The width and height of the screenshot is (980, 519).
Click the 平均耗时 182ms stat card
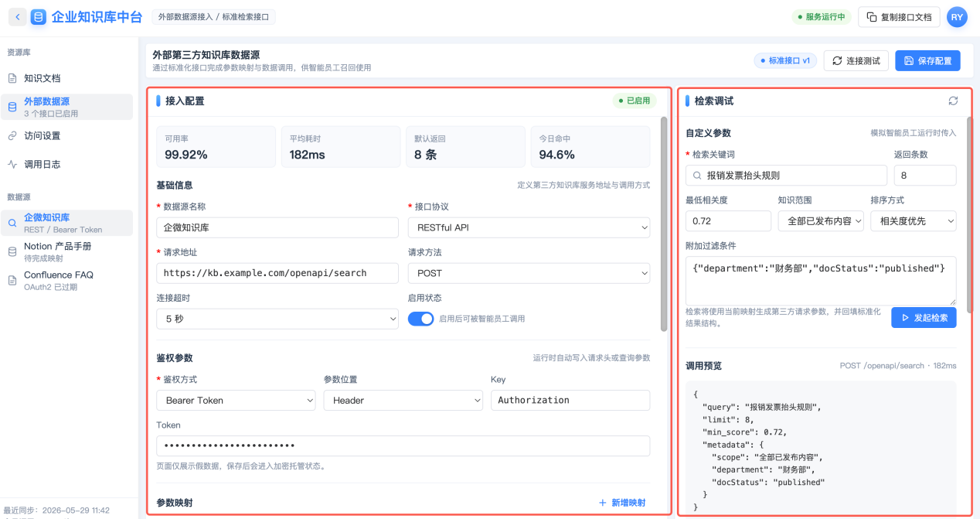point(341,147)
